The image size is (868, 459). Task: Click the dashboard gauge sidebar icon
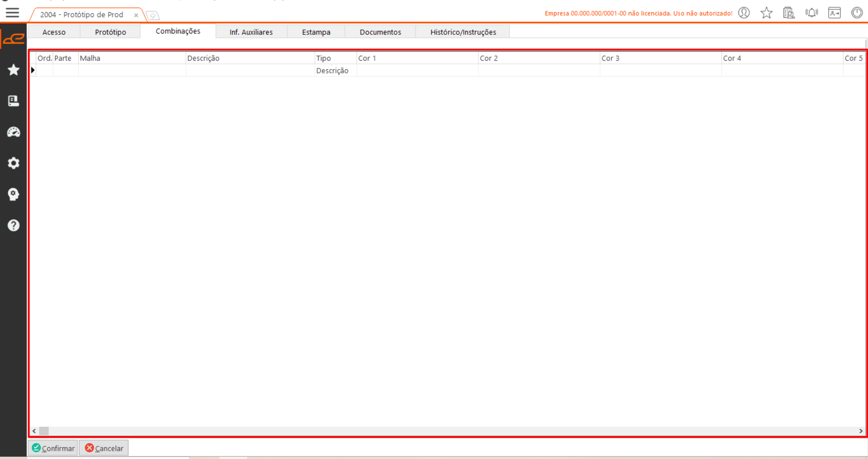(14, 132)
